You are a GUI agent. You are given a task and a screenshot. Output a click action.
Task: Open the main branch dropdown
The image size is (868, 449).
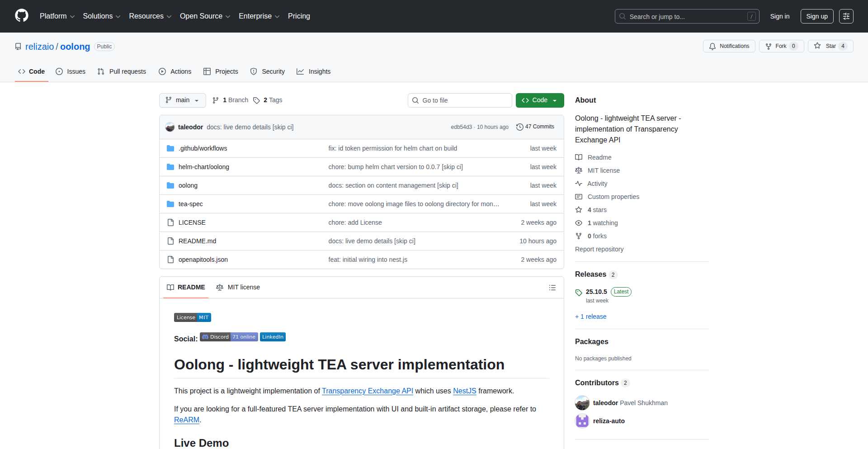pyautogui.click(x=182, y=100)
